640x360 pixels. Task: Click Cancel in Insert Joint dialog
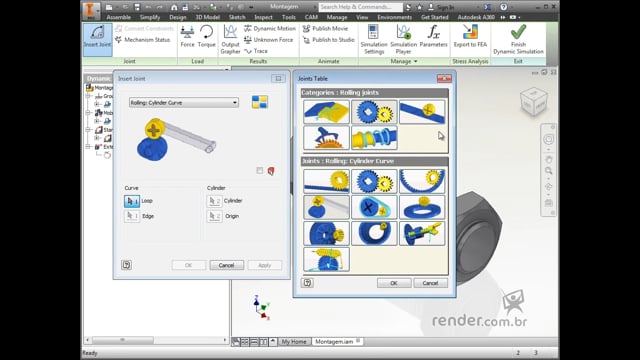tap(227, 265)
